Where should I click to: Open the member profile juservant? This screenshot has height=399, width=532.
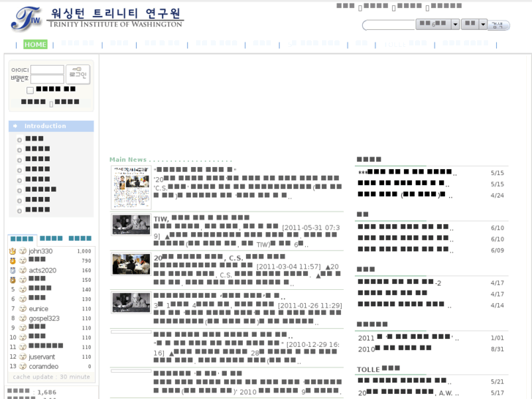point(42,357)
